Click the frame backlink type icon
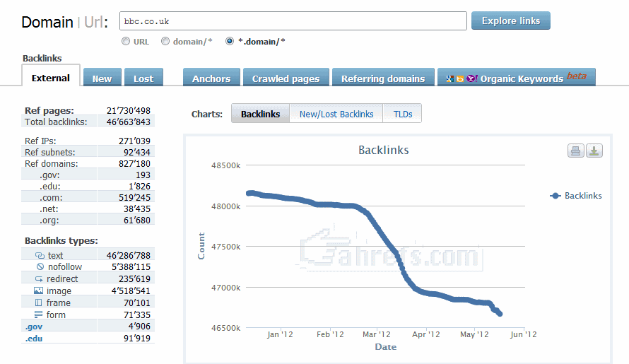 coord(39,303)
